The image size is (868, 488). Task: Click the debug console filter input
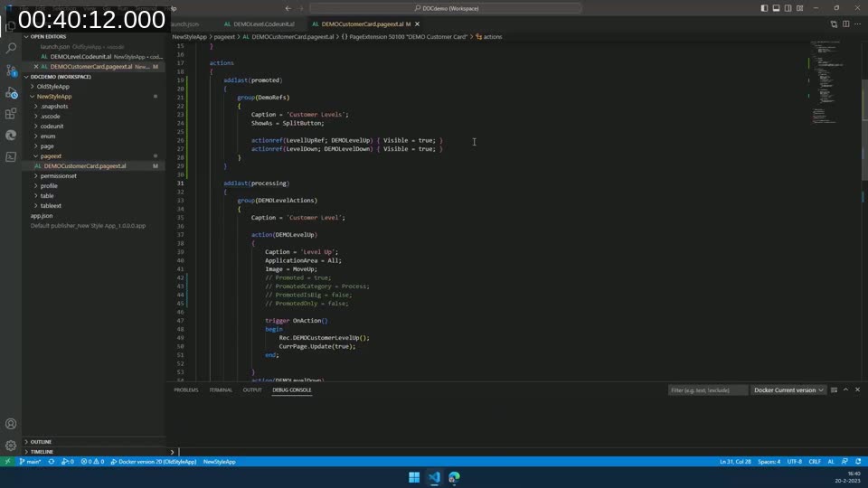pos(707,390)
